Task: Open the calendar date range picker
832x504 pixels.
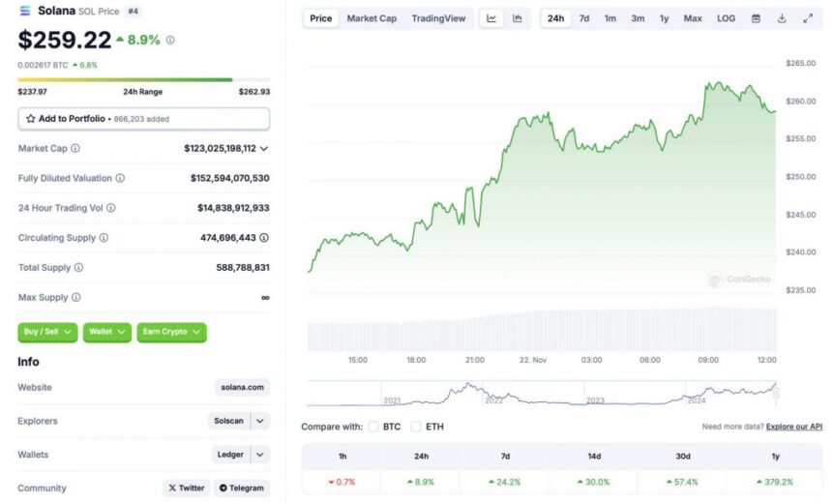Action: (x=756, y=18)
